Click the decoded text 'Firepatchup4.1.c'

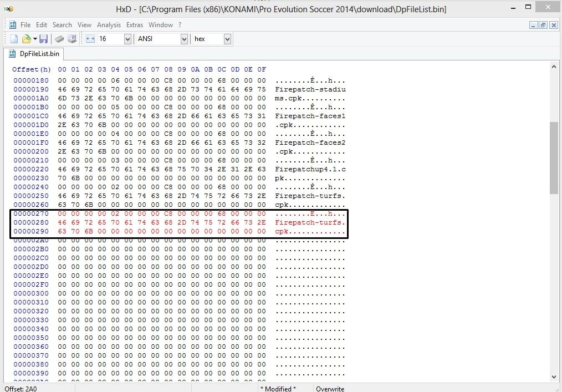(x=310, y=169)
